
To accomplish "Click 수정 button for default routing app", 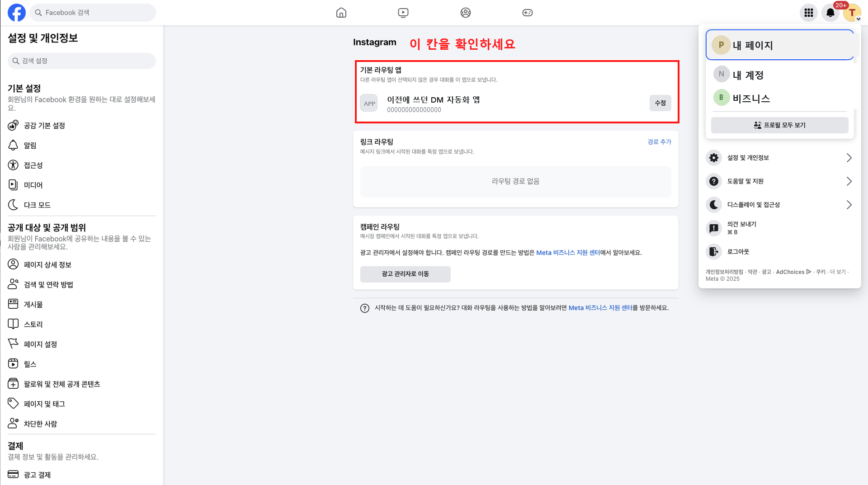I will pos(660,103).
